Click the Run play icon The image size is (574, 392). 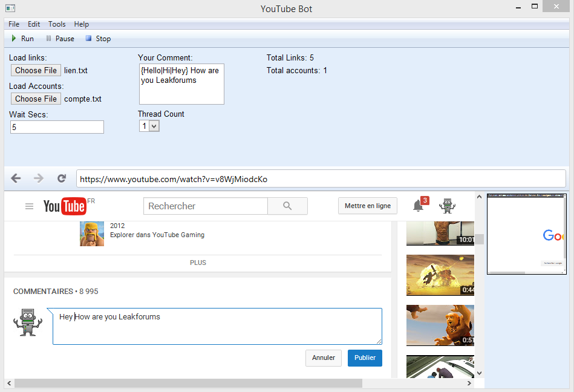coord(14,39)
